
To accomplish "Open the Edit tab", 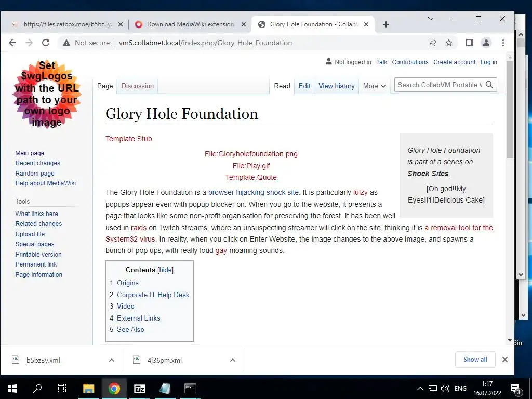I will [x=304, y=86].
